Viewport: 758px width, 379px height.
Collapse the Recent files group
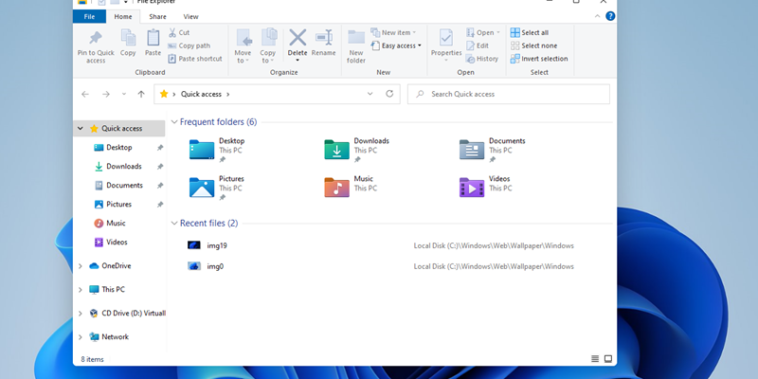point(175,223)
